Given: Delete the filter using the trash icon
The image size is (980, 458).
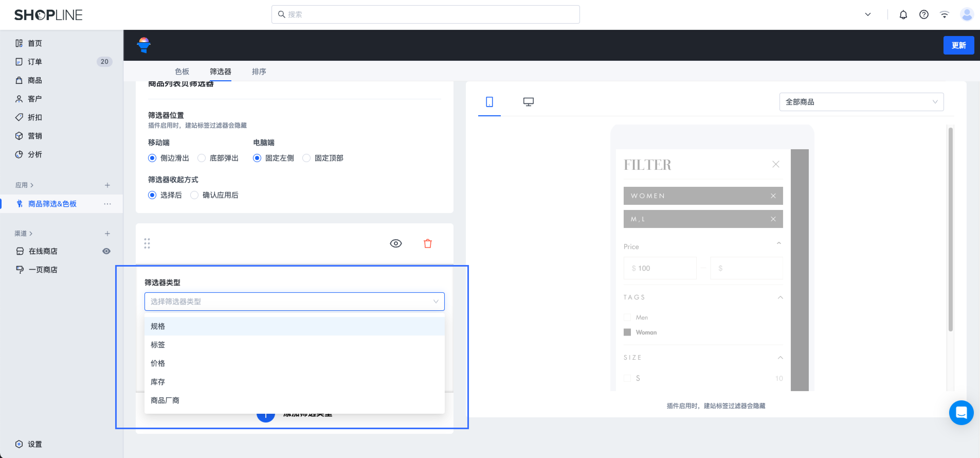Looking at the screenshot, I should [x=427, y=243].
